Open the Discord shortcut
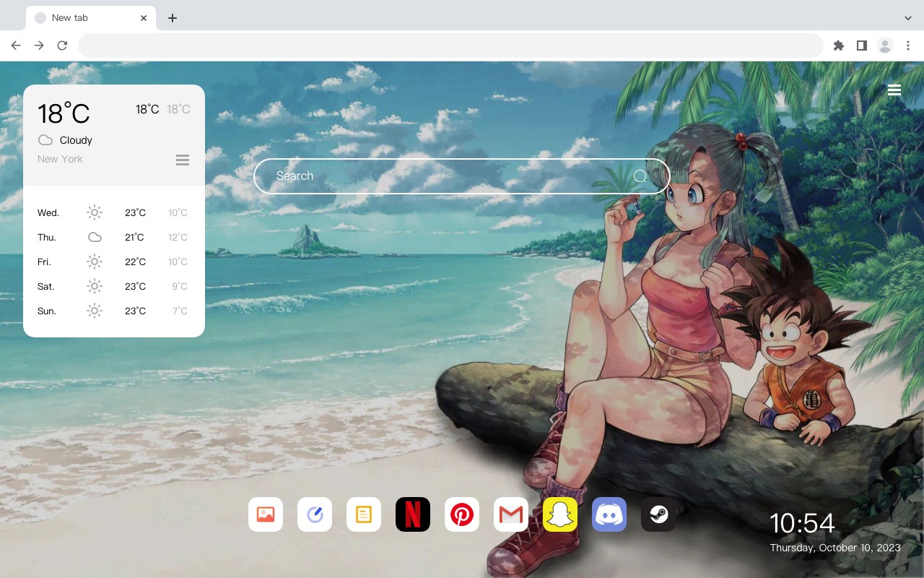This screenshot has width=924, height=578. click(x=609, y=514)
